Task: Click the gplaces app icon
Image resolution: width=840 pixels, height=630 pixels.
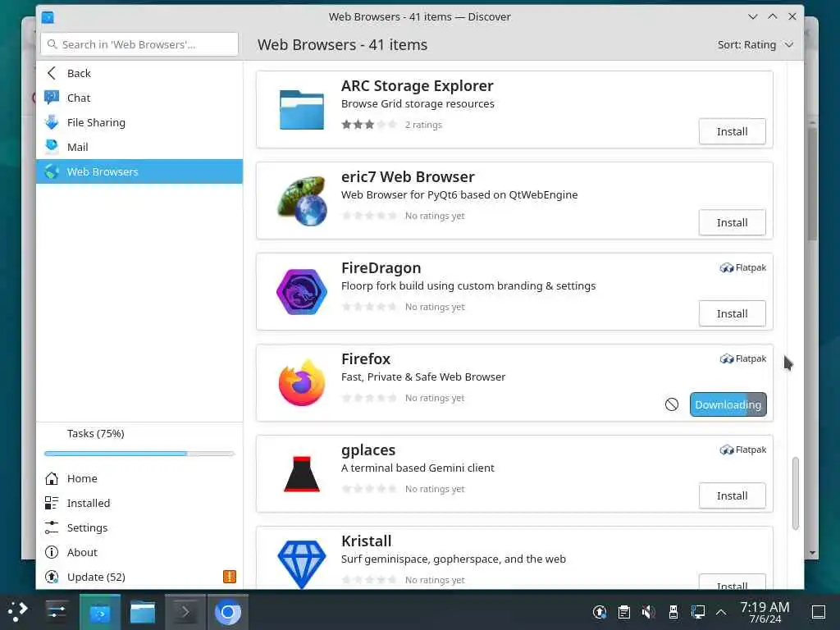Action: pos(302,474)
